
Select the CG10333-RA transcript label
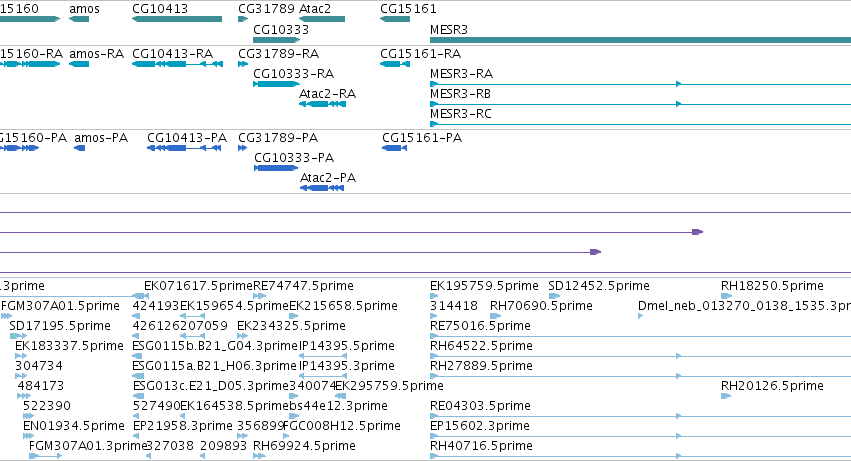click(x=293, y=74)
